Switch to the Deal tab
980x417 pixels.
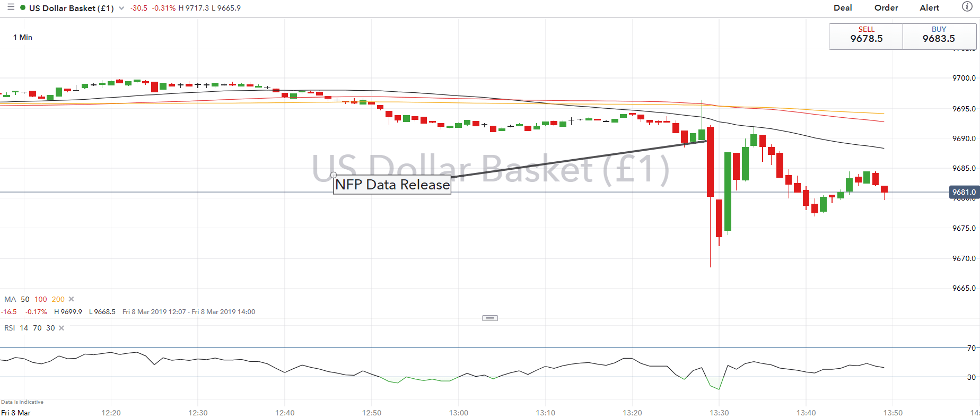[843, 8]
